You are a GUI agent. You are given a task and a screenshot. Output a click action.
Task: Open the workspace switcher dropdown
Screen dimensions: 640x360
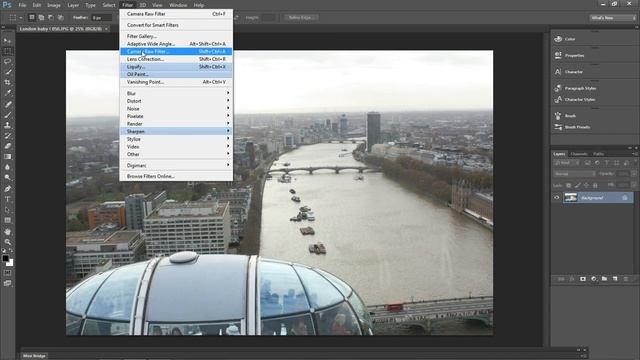(x=612, y=18)
